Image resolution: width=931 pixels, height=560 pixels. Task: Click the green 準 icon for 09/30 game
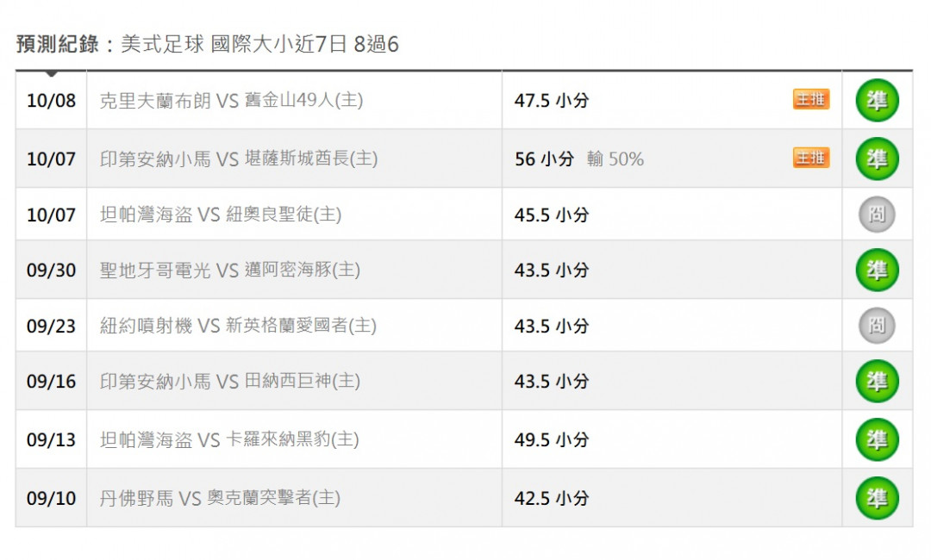click(877, 270)
